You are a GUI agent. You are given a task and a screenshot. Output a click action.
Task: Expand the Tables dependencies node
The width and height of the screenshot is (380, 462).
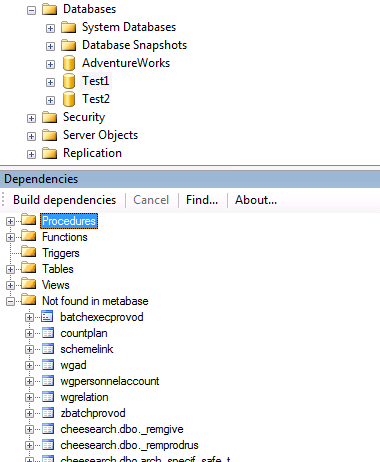click(10, 269)
